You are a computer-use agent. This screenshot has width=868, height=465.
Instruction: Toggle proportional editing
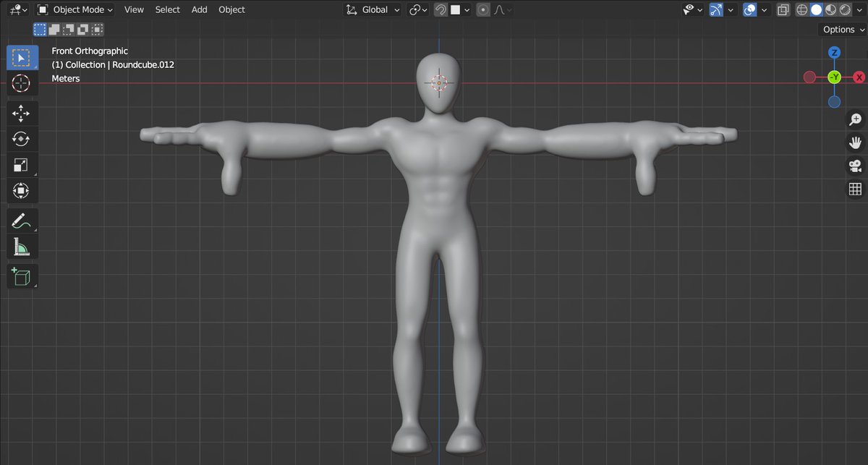[x=483, y=9]
